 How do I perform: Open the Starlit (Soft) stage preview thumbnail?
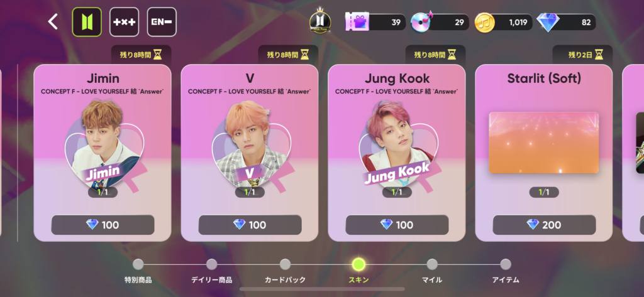click(x=544, y=143)
